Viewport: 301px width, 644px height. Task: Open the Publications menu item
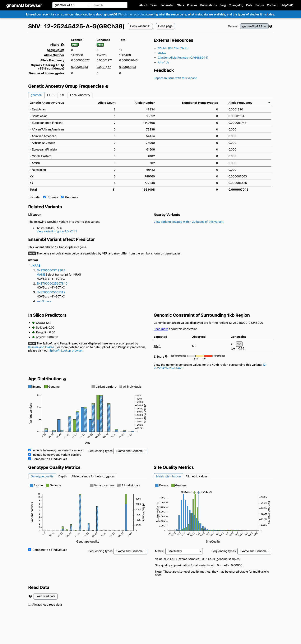tap(208, 5)
